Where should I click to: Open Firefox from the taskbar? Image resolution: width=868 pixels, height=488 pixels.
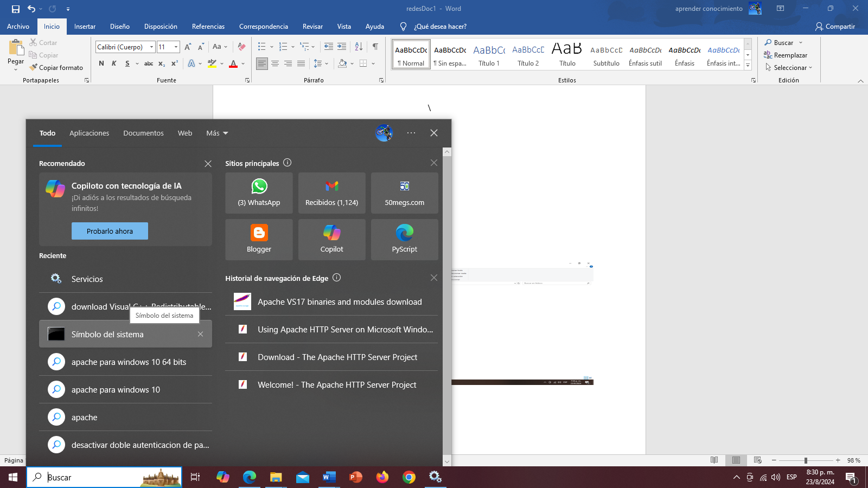(382, 477)
